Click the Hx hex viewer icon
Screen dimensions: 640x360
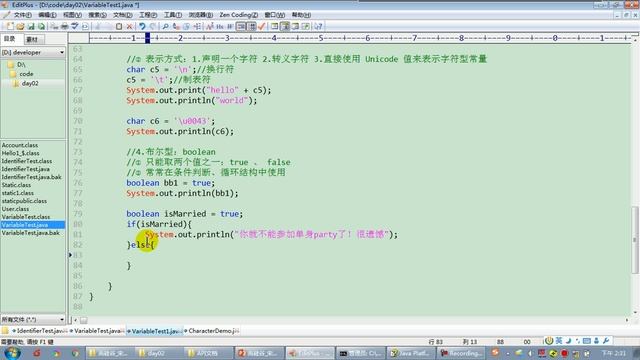(220, 27)
